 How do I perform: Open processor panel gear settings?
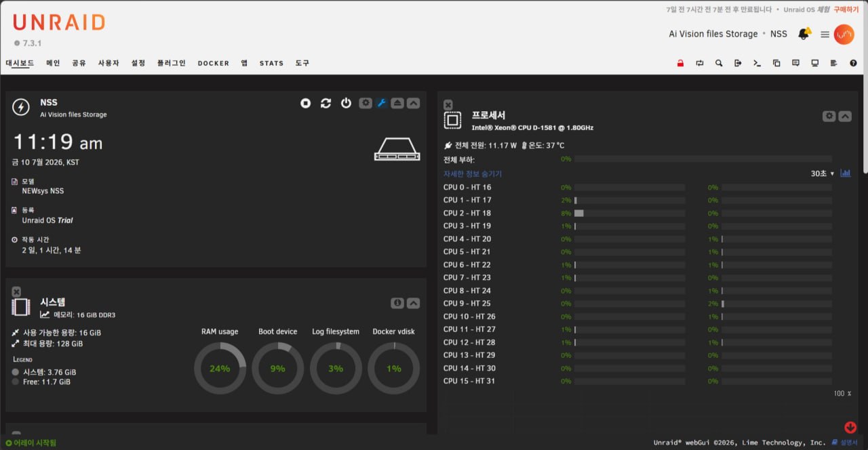tap(829, 116)
